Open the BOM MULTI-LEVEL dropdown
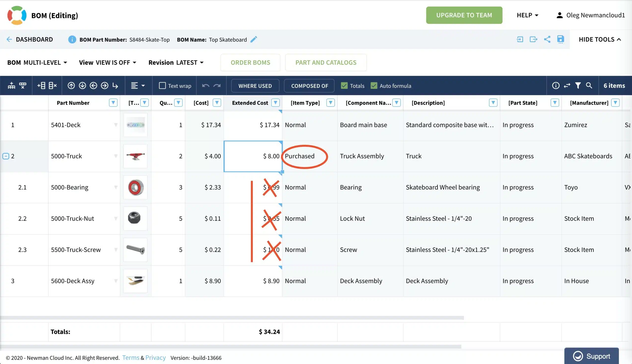Image resolution: width=632 pixels, height=364 pixels. pos(37,62)
